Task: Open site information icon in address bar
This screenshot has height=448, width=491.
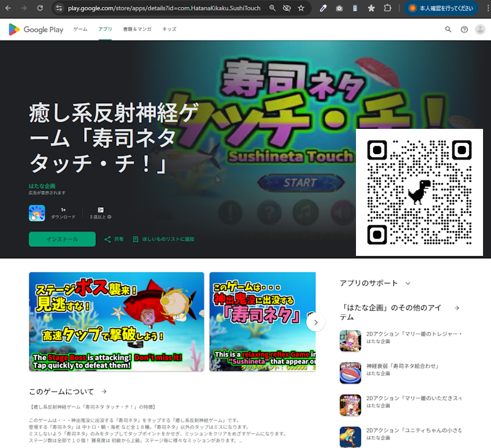Action: point(59,8)
